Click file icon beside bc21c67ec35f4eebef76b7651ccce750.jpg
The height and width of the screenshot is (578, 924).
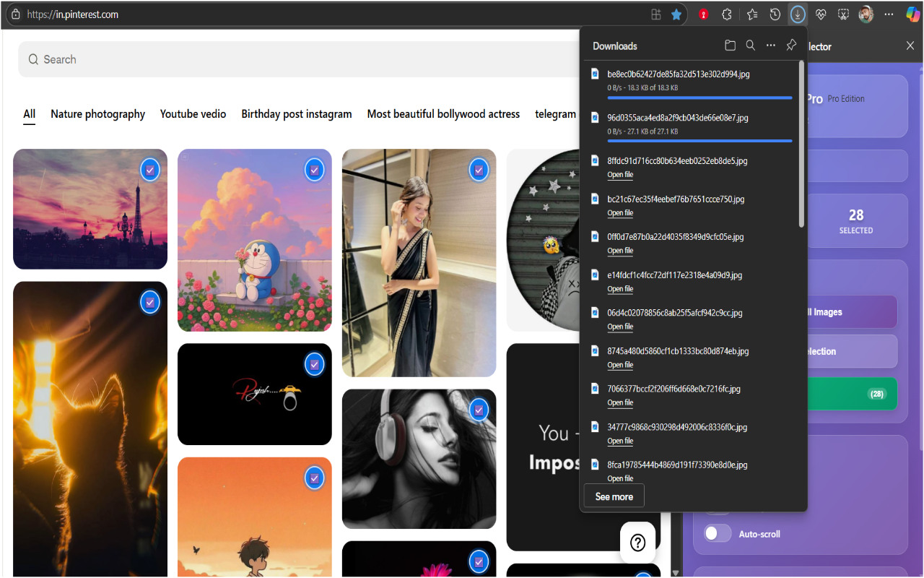pyautogui.click(x=596, y=199)
